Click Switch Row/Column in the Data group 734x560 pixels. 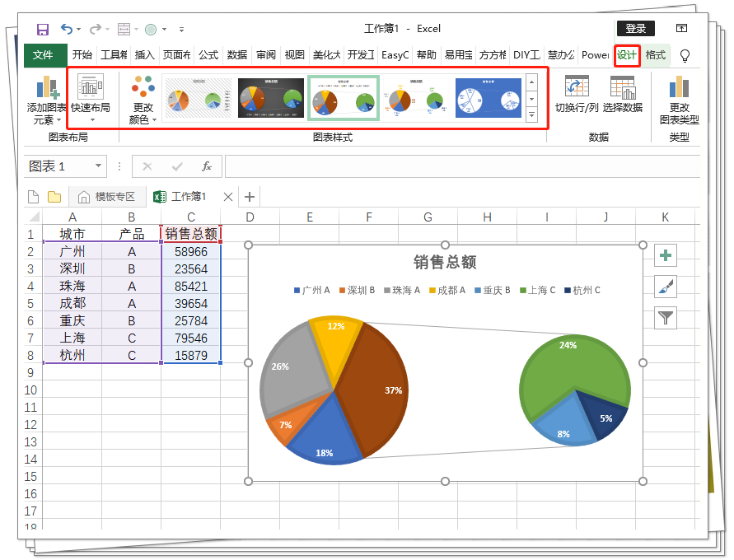[x=577, y=91]
